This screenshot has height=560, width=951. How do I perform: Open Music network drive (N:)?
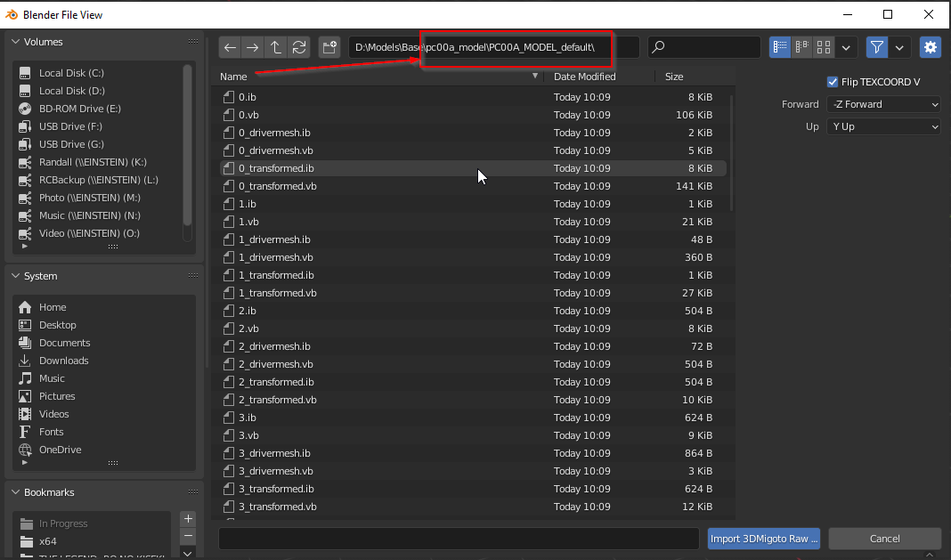coord(98,215)
